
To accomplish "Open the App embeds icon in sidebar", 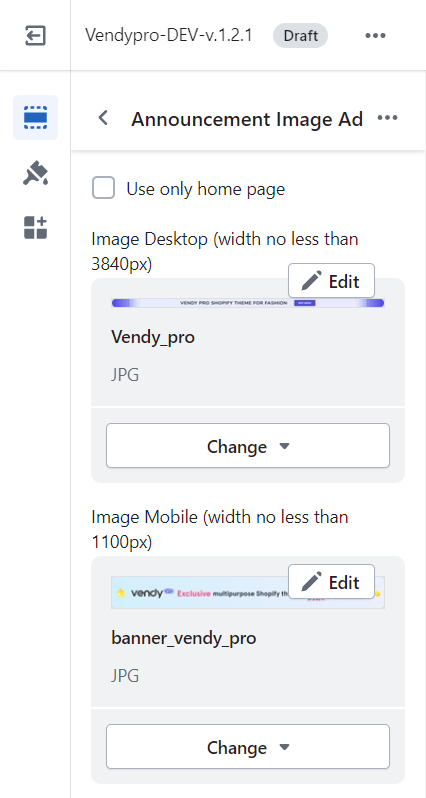I will [x=35, y=227].
